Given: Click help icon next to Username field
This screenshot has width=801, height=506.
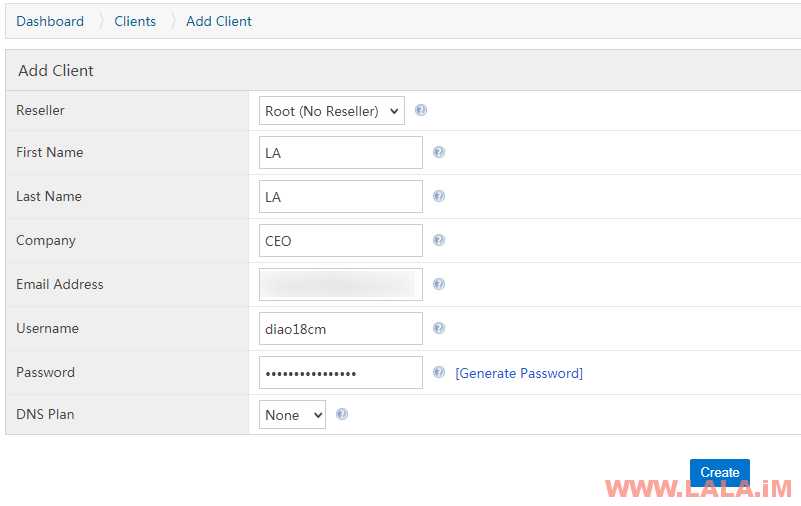Looking at the screenshot, I should (x=439, y=328).
